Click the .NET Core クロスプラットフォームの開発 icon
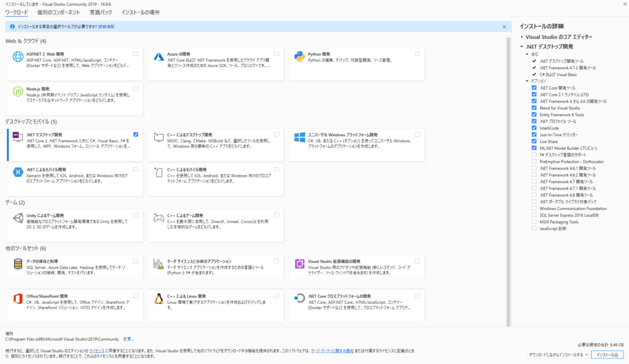 299,299
